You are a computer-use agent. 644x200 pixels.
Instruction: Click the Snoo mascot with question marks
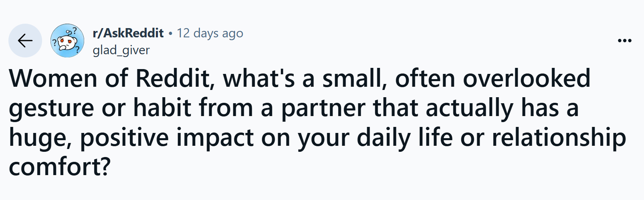67,41
